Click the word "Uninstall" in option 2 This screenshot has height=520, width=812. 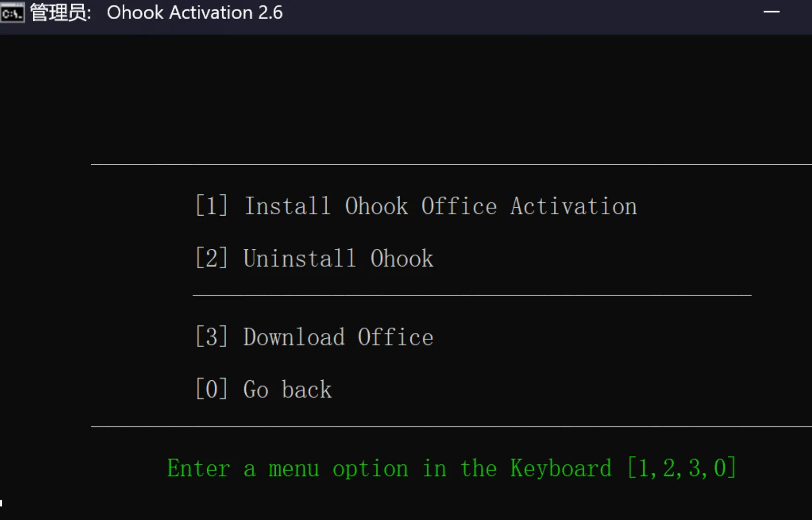[x=300, y=258]
